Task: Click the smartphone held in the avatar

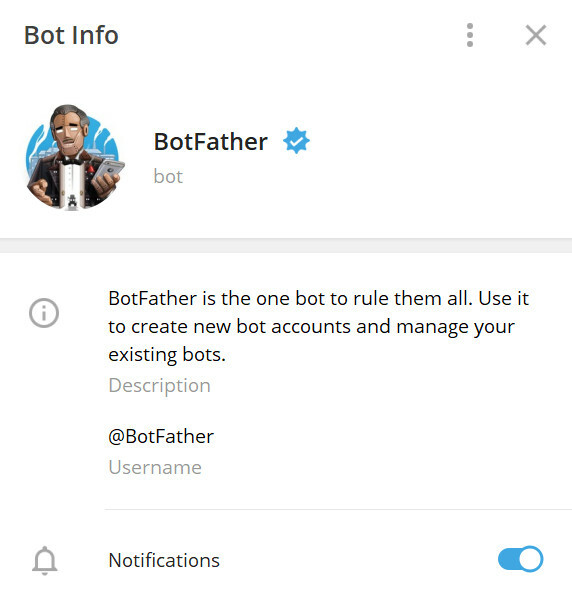Action: (x=109, y=170)
